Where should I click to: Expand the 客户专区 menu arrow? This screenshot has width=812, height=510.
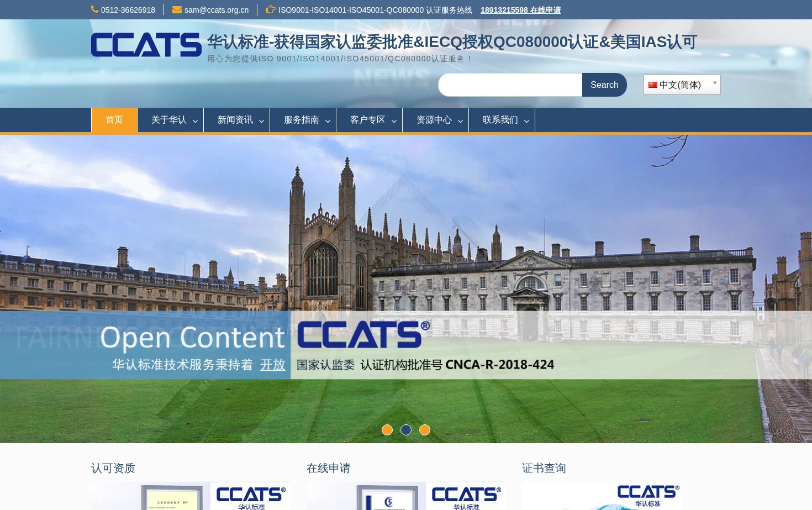394,121
